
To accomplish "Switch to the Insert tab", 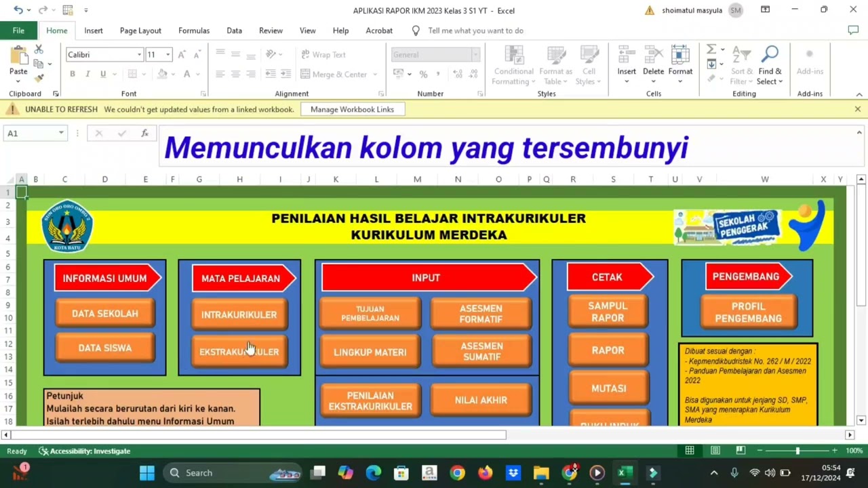I will coord(94,30).
